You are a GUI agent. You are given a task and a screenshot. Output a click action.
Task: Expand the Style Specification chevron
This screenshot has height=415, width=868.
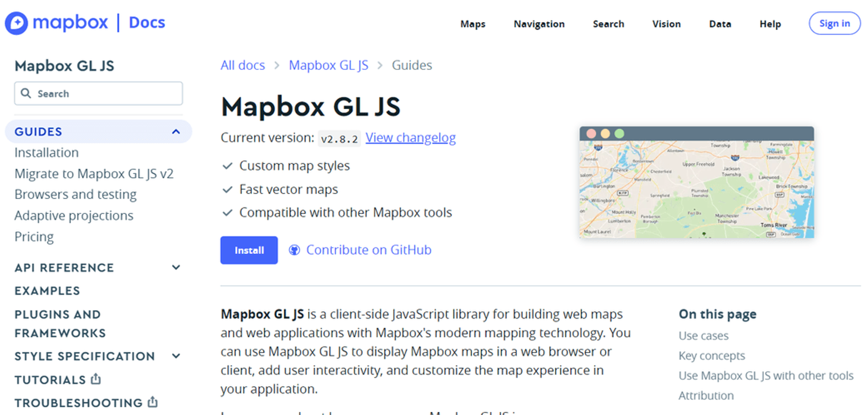coord(176,356)
